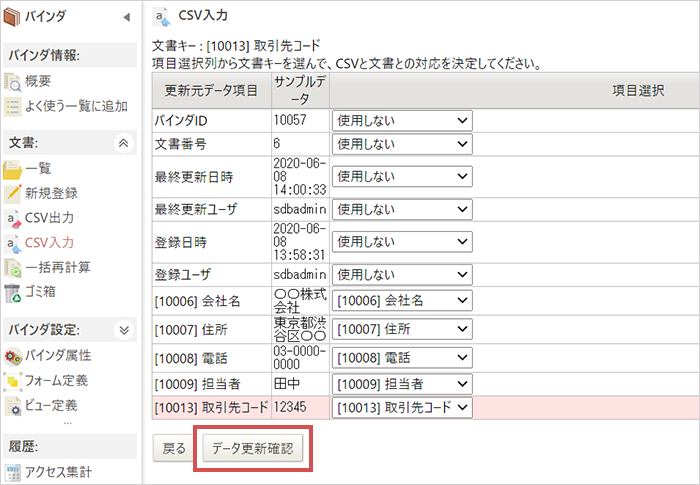Click the CSV入力 header icon
The height and width of the screenshot is (485, 700).
coord(162,17)
